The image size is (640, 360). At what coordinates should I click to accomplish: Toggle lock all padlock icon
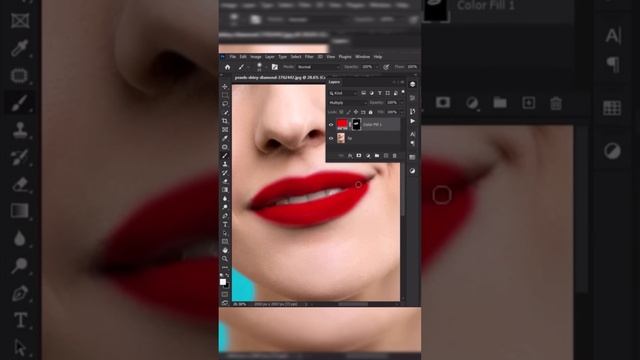tap(371, 112)
